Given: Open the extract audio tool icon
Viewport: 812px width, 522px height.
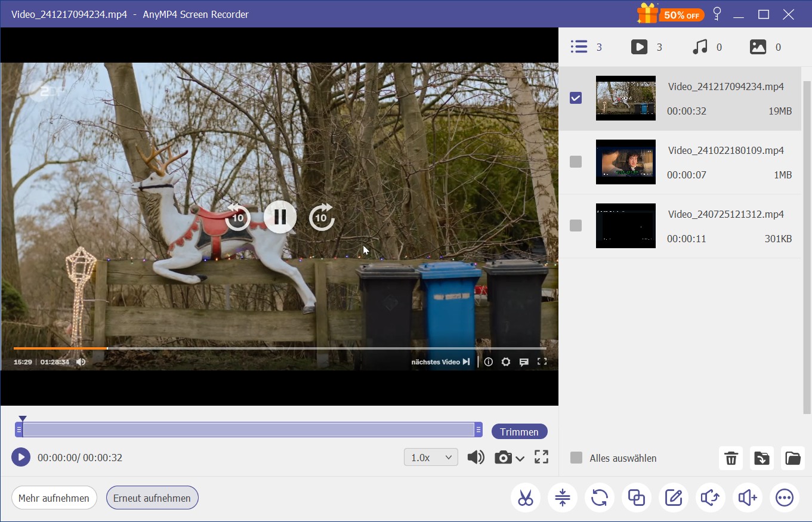Looking at the screenshot, I should tap(711, 498).
